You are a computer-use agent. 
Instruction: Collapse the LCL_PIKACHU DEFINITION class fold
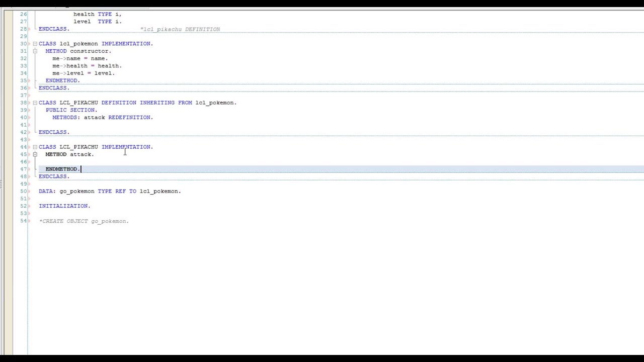coord(35,103)
